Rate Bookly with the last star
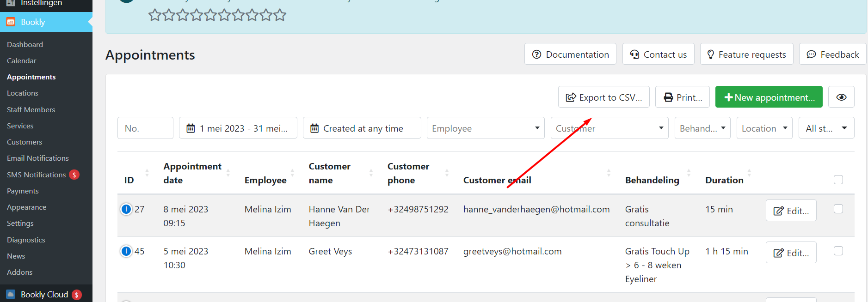The image size is (868, 302). coord(280,15)
